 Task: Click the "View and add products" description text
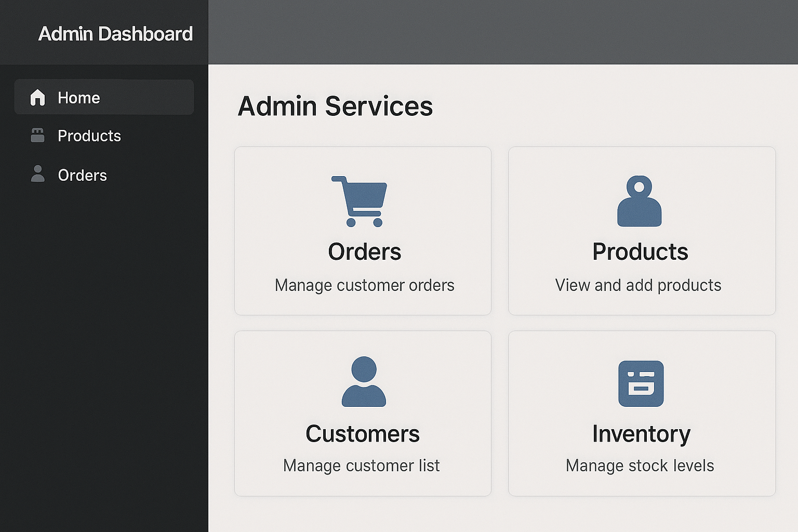638,285
